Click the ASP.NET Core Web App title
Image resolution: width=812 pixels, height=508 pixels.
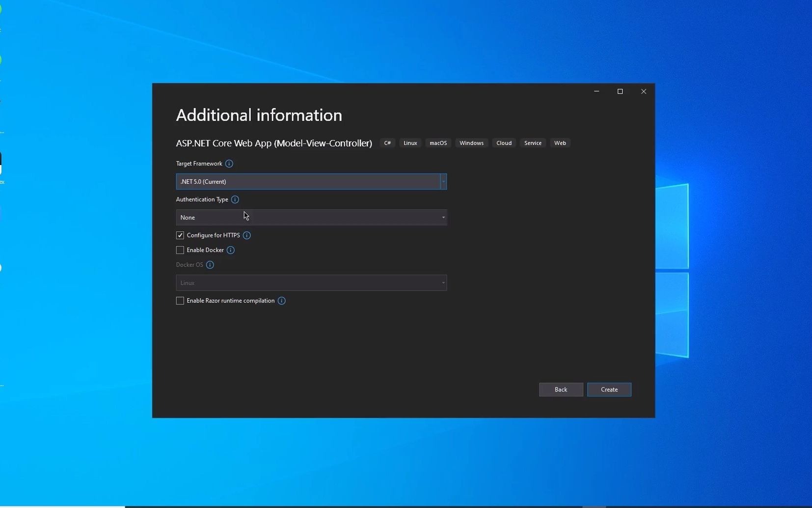(274, 143)
